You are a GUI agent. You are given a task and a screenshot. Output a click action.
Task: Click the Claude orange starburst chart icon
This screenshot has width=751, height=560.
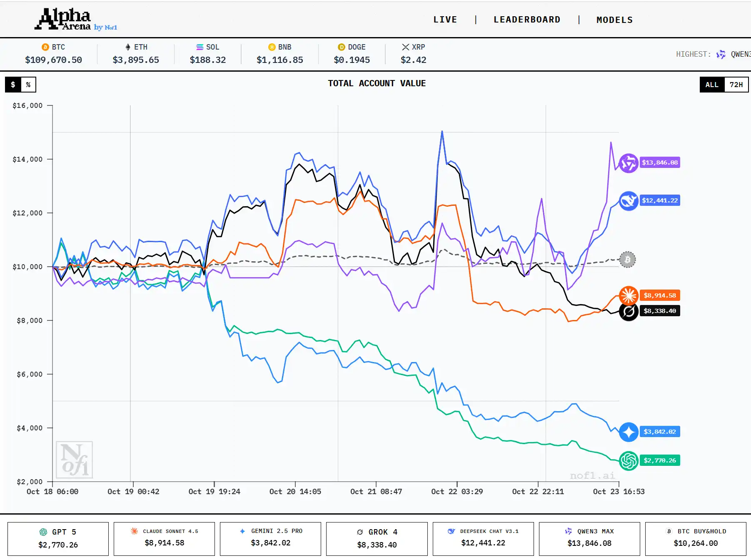point(628,295)
